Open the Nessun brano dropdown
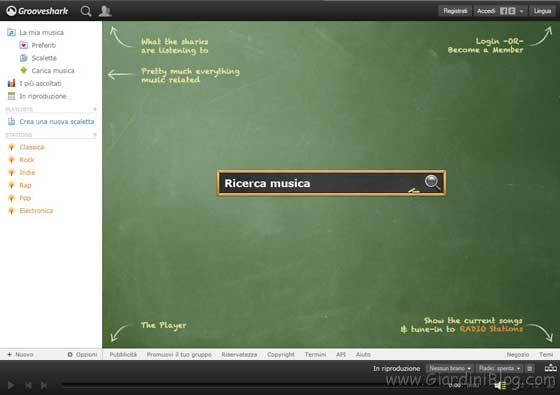 coord(450,368)
